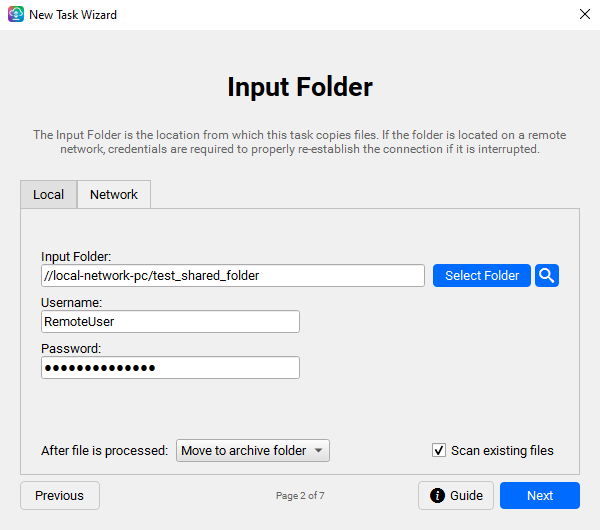Click the Input Folder path field
The image size is (600, 530).
tap(233, 276)
